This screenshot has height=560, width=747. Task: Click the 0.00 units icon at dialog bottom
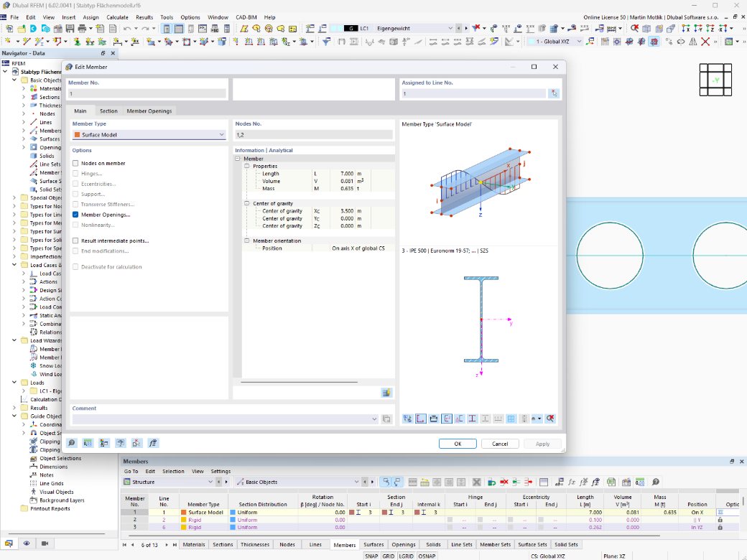click(88, 444)
